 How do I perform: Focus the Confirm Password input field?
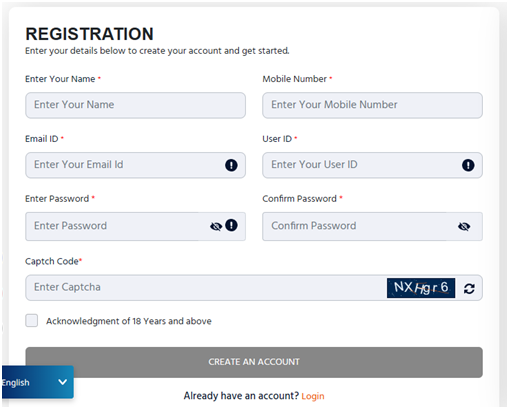[x=372, y=226]
